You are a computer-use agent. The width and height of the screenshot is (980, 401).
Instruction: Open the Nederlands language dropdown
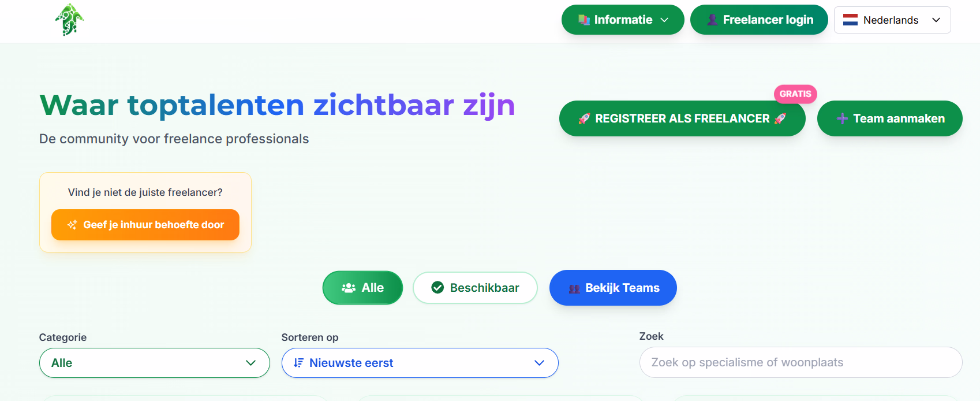tap(892, 20)
